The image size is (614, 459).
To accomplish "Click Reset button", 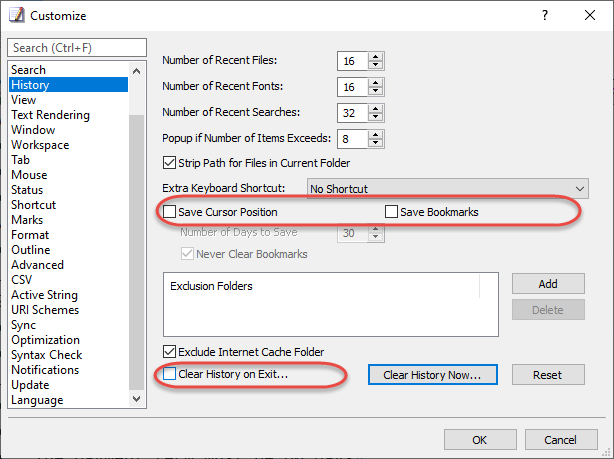I will 548,375.
